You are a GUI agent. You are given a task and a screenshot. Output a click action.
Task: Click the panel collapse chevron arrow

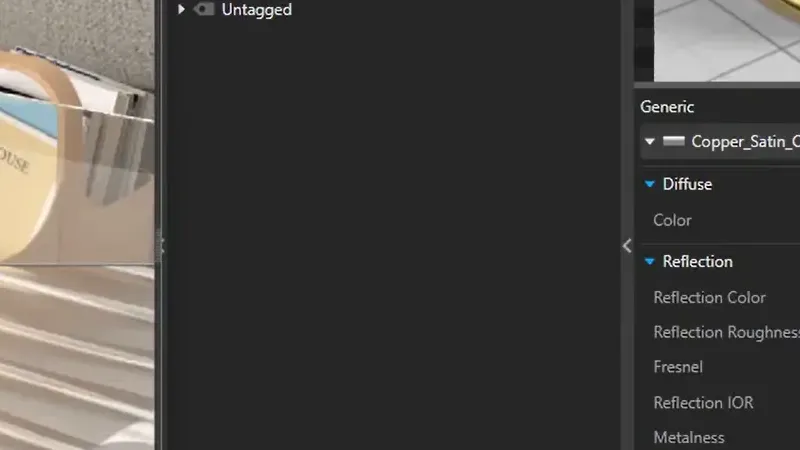click(627, 246)
